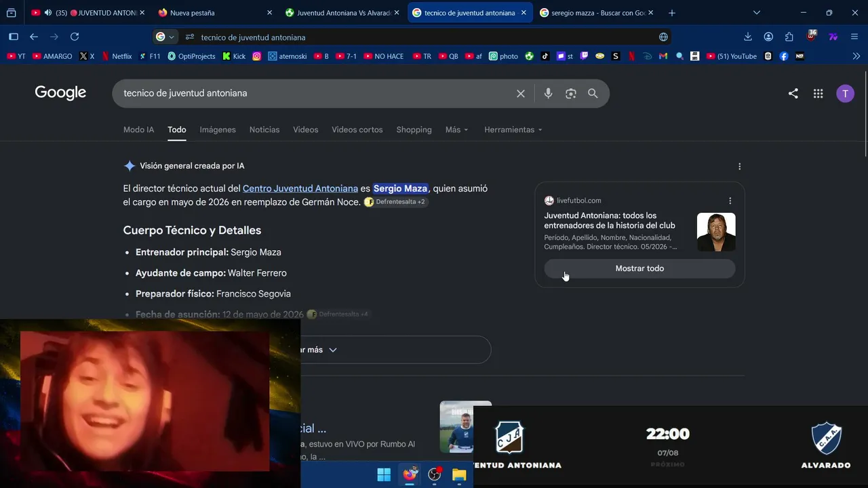The width and height of the screenshot is (868, 488).
Task: Open the Gmail bookmark icon
Action: point(663,56)
